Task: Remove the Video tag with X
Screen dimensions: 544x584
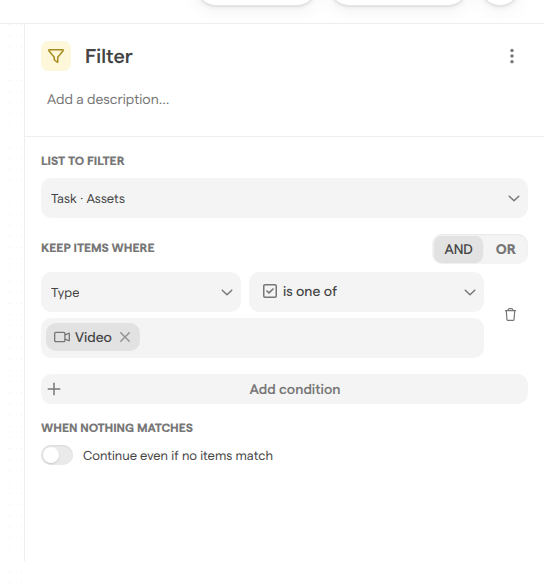Action: pos(125,337)
